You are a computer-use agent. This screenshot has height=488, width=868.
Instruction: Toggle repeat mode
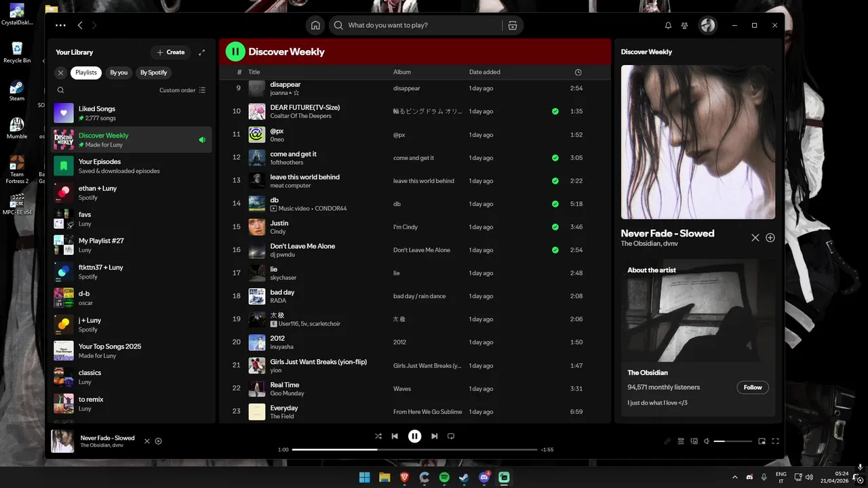click(451, 436)
